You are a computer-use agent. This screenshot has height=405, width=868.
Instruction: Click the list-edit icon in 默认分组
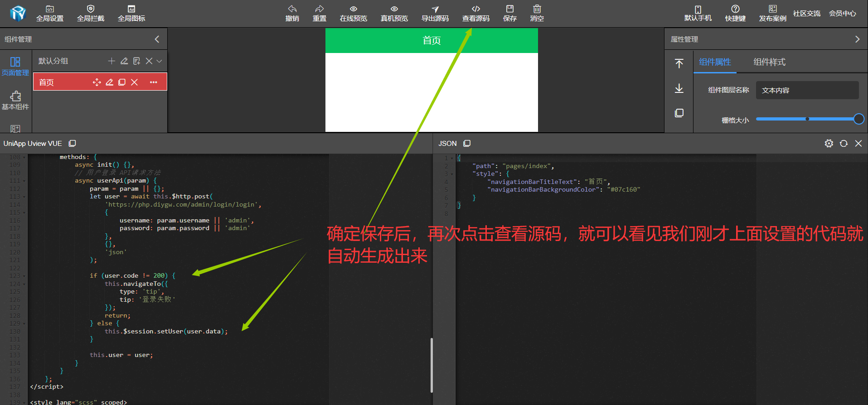coord(136,61)
